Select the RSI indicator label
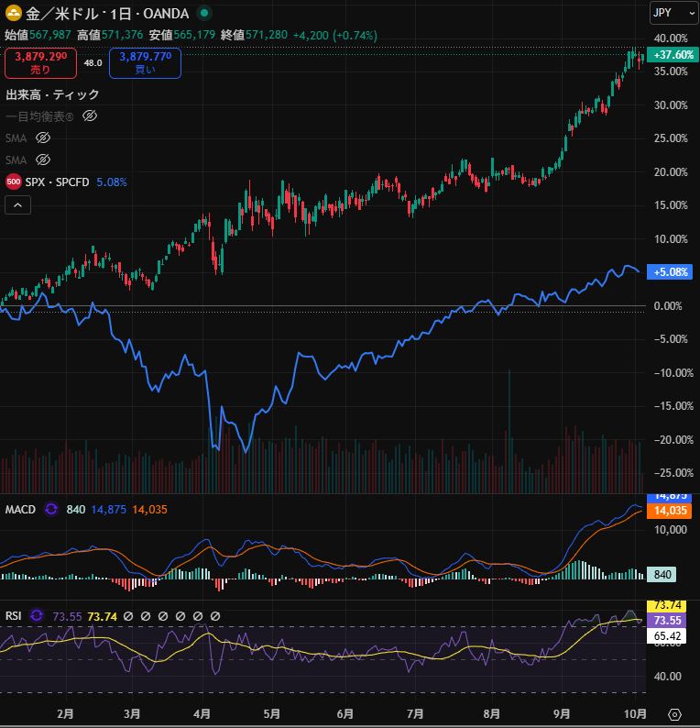This screenshot has height=728, width=700. click(14, 616)
